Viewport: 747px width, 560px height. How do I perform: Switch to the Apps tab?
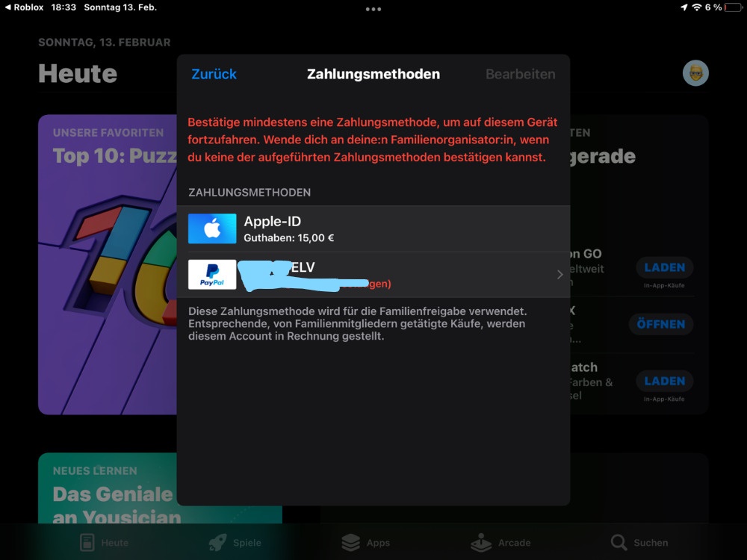point(366,542)
